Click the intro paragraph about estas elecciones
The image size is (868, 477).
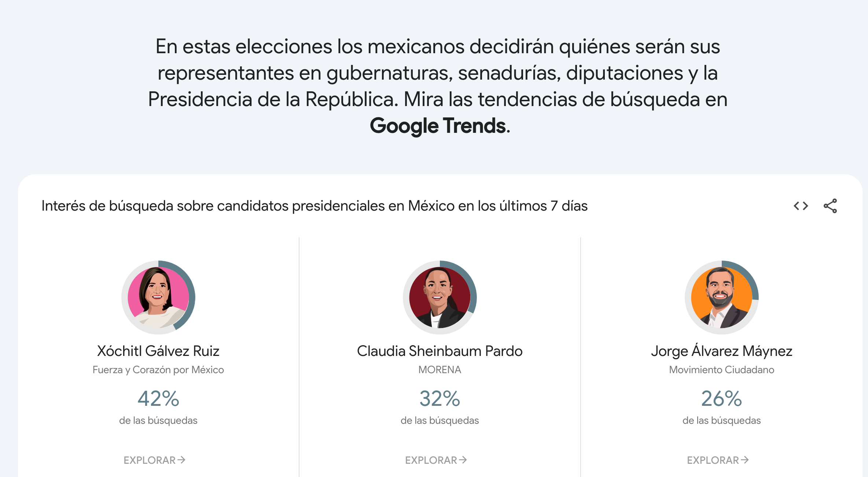point(438,73)
